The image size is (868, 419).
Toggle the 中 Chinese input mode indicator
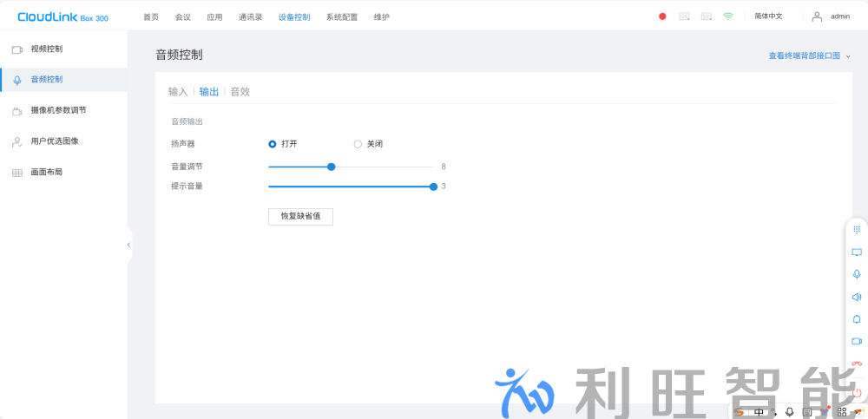[x=759, y=412]
